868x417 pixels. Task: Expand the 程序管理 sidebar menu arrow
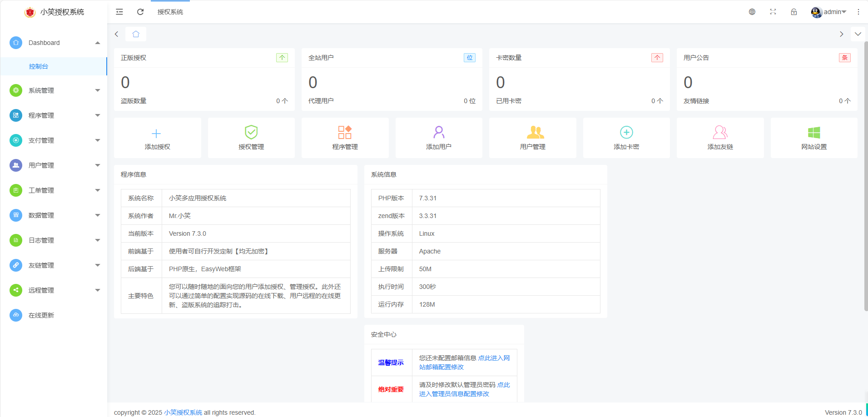[98, 115]
